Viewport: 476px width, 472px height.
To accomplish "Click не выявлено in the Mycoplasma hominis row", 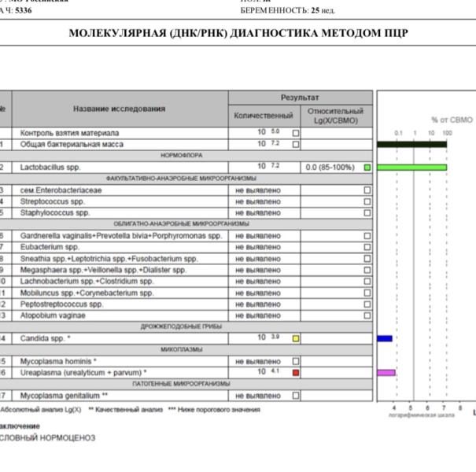I will pos(258,362).
